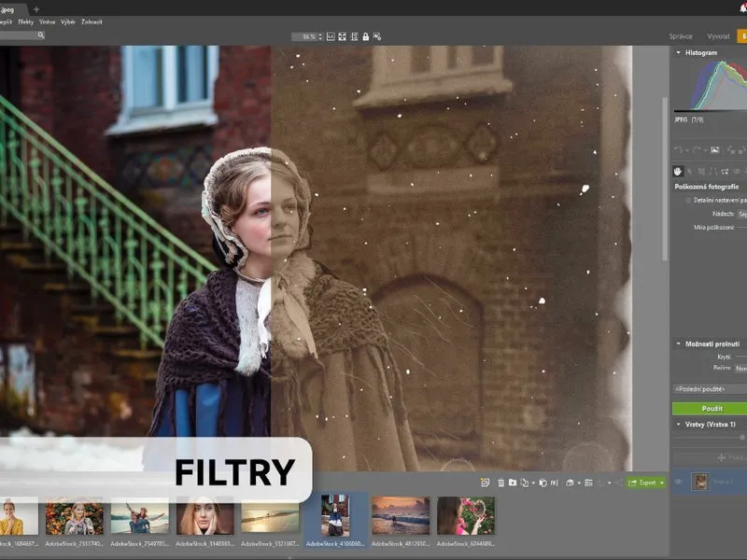
Task: Open the copy files dropdown arrow
Action: point(532,483)
